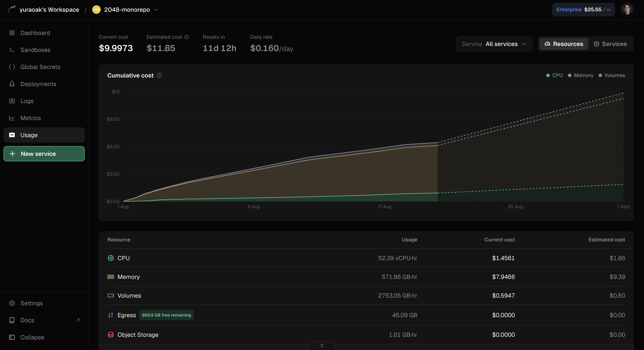Viewport: 644px width, 350px height.
Task: Click the Settings gear icon
Action: 12,303
